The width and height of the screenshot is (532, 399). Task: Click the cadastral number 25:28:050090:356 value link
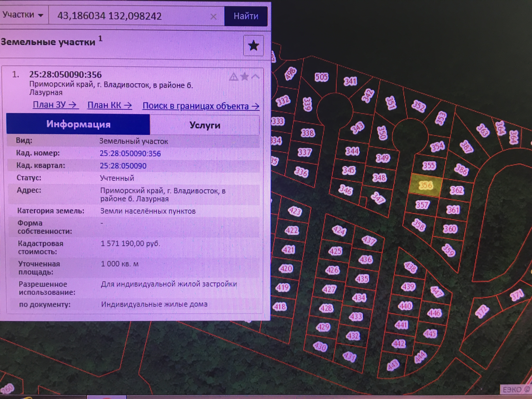130,153
